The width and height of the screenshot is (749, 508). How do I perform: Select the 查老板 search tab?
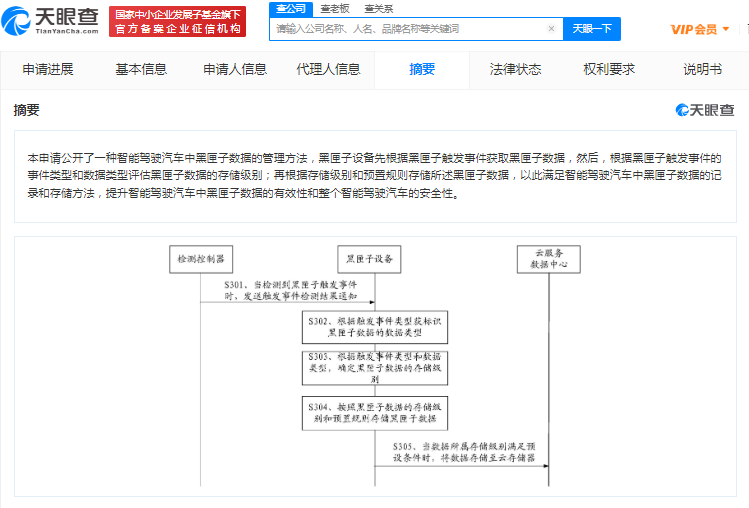[334, 9]
